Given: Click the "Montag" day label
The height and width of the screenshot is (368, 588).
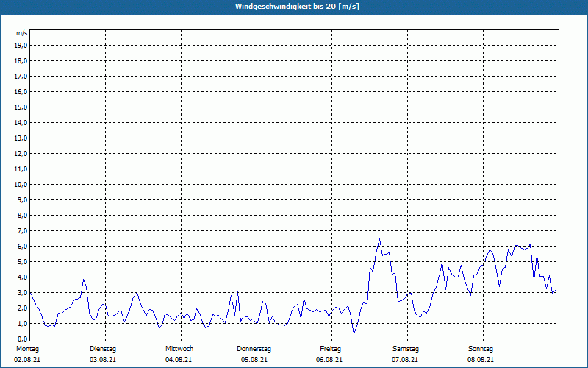Looking at the screenshot, I should click(x=27, y=349).
